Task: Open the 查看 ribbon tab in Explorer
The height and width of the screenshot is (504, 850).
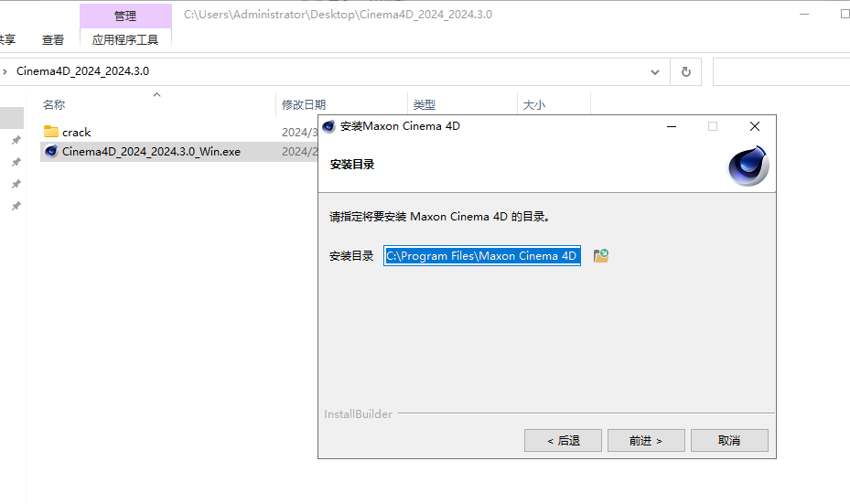Action: point(52,39)
